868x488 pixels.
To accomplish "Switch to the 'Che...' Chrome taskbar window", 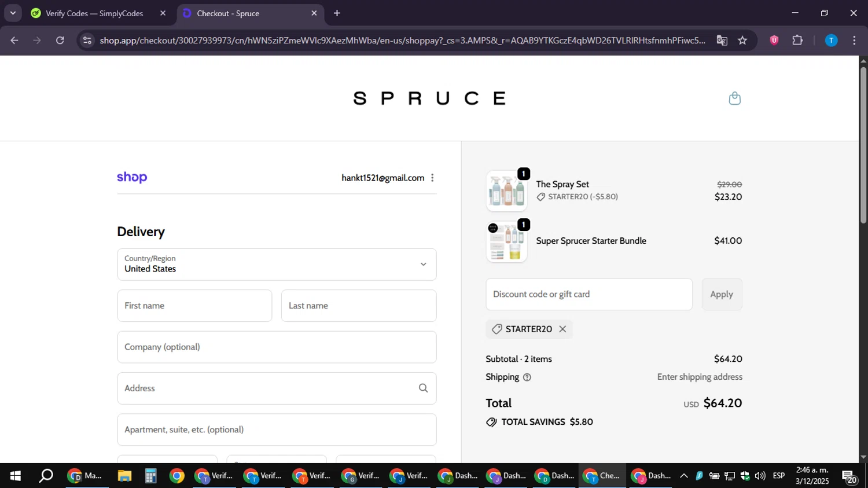I will 602,476.
